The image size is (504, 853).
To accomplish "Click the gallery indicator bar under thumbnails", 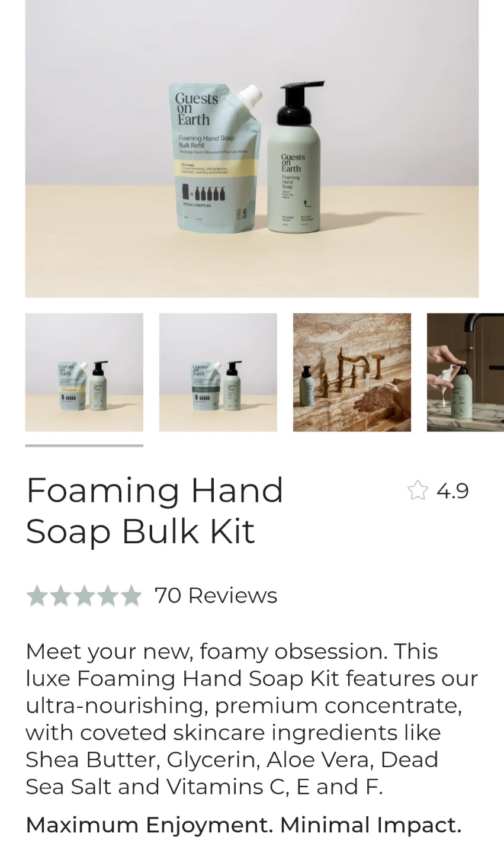I will pos(84,445).
